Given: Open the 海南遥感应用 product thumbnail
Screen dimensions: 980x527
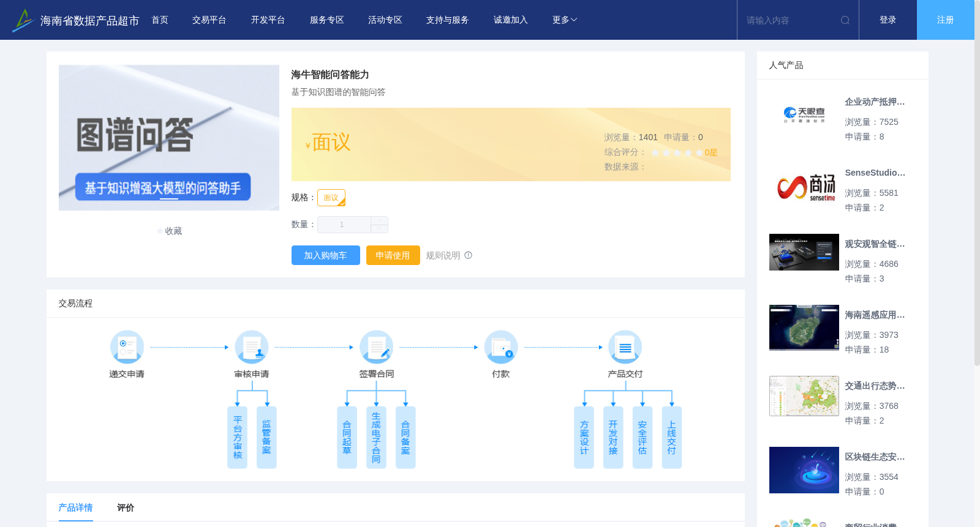Looking at the screenshot, I should (x=804, y=327).
